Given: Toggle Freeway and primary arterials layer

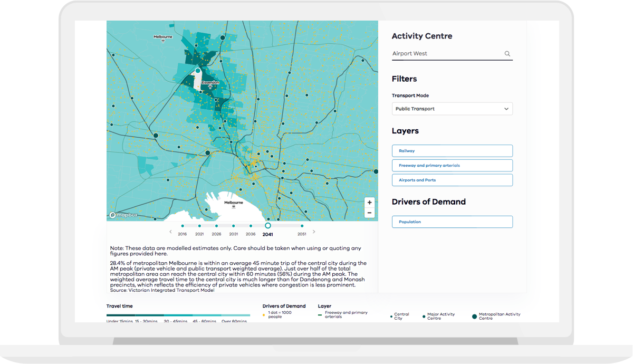Looking at the screenshot, I should pyautogui.click(x=452, y=166).
